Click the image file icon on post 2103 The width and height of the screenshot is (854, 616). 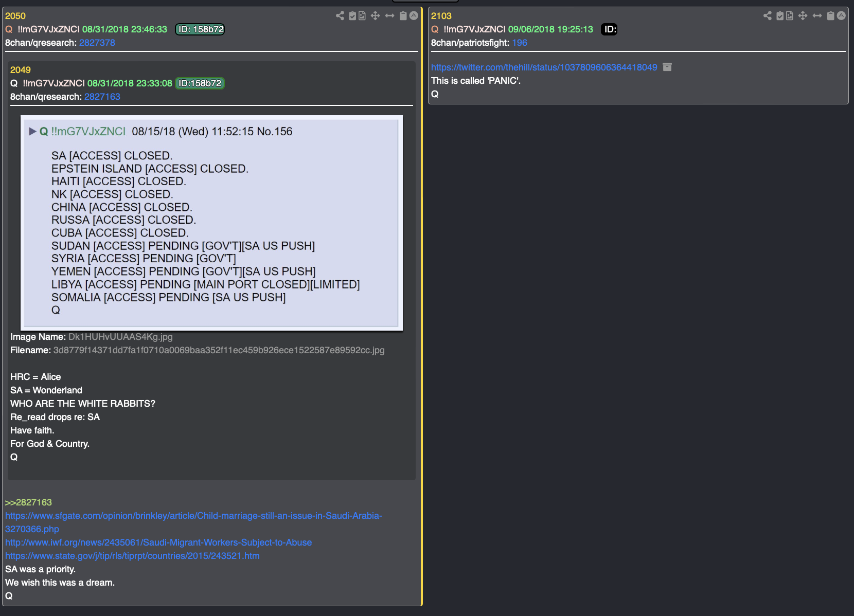(790, 15)
